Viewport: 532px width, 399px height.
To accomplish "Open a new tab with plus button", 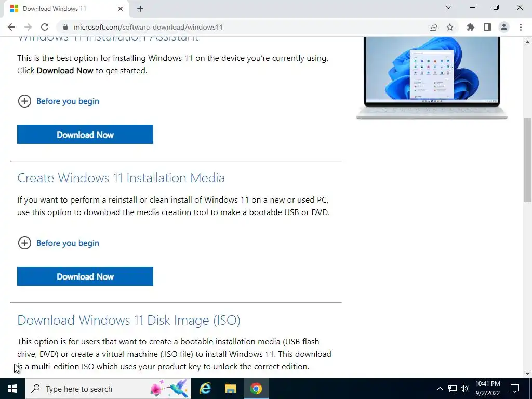I will [x=140, y=9].
